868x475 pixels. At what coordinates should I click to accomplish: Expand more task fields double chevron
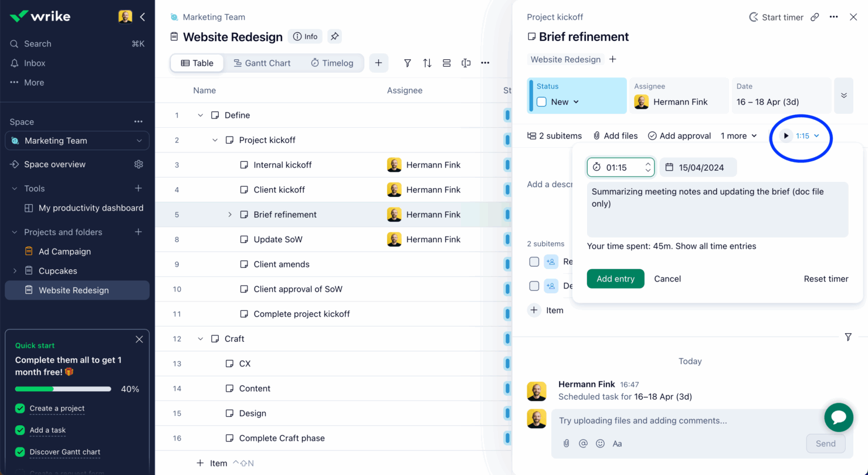pyautogui.click(x=843, y=95)
